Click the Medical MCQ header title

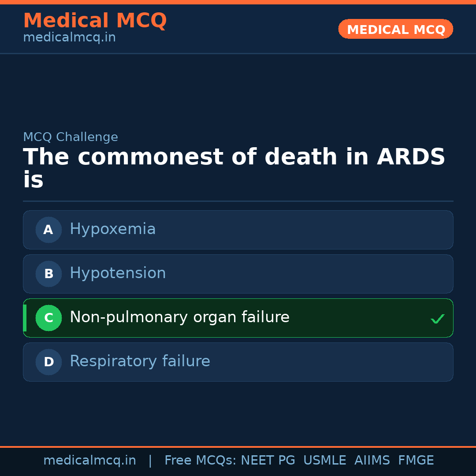pyautogui.click(x=95, y=21)
